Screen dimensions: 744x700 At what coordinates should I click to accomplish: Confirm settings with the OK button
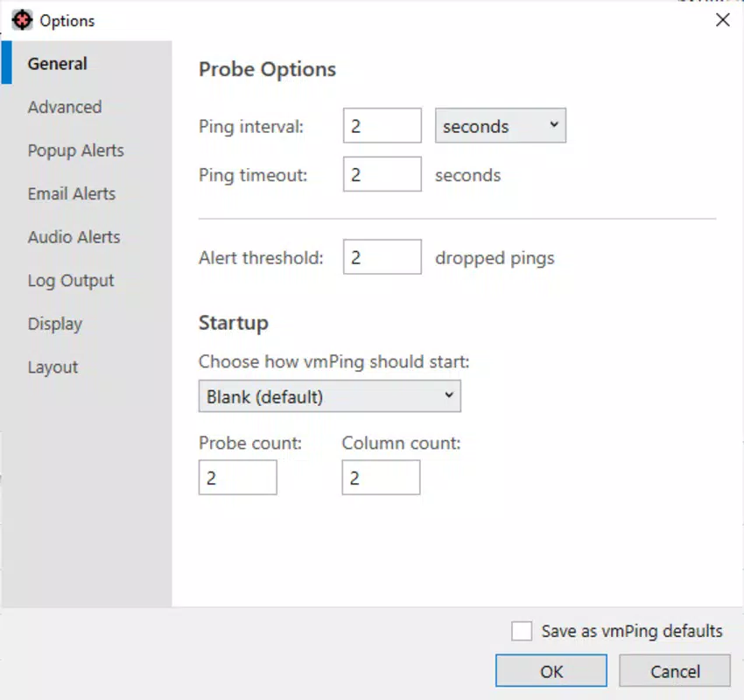pos(551,671)
